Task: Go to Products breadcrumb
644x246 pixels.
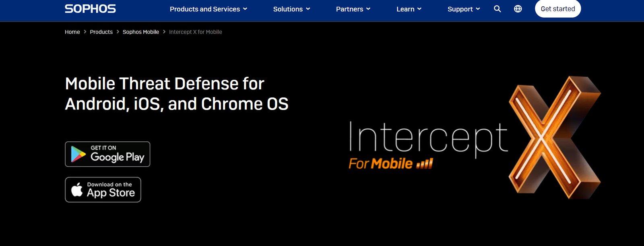Action: [101, 32]
